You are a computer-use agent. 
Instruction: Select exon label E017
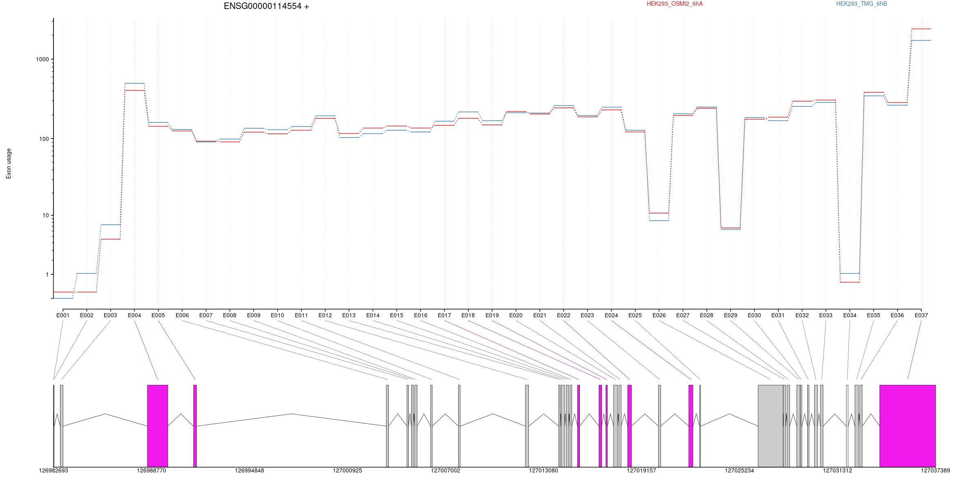(x=444, y=315)
